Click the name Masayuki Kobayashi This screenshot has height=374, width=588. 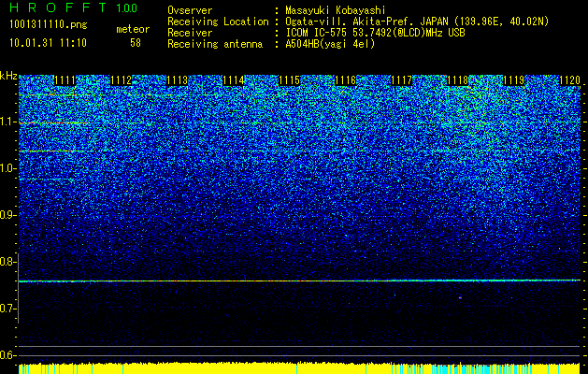(x=336, y=10)
